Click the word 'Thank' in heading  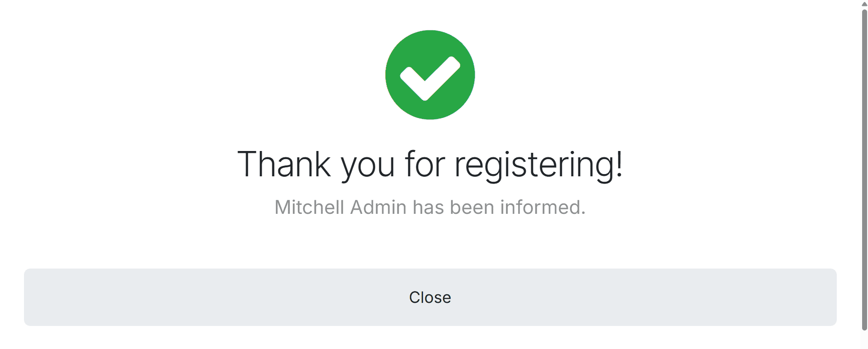pos(284,164)
